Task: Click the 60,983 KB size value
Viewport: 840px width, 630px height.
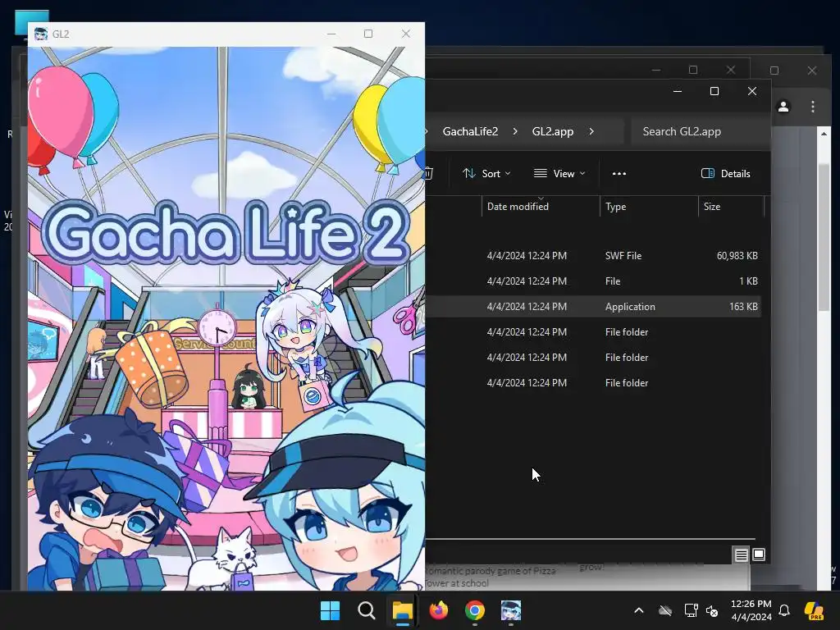Action: click(737, 256)
